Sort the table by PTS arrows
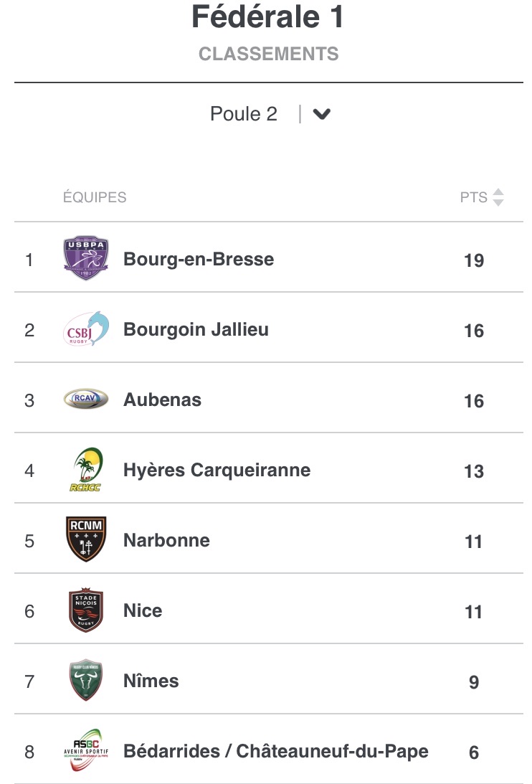Screen dimensions: 532x784 [498, 197]
